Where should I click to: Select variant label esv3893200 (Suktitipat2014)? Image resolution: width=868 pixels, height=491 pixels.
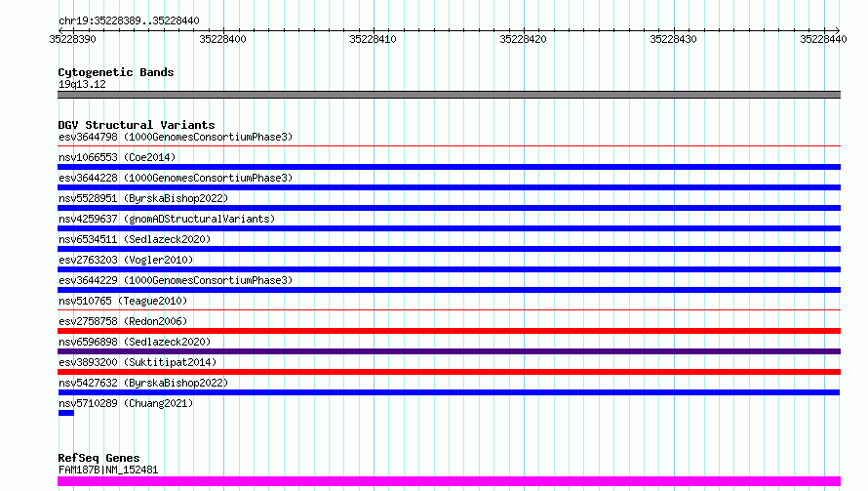click(138, 362)
